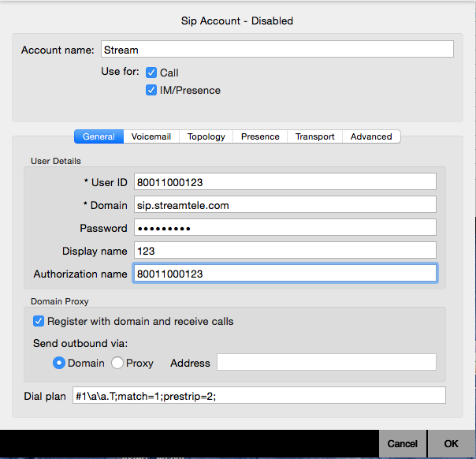Open the Advanced tab
This screenshot has width=476, height=459.
(371, 136)
